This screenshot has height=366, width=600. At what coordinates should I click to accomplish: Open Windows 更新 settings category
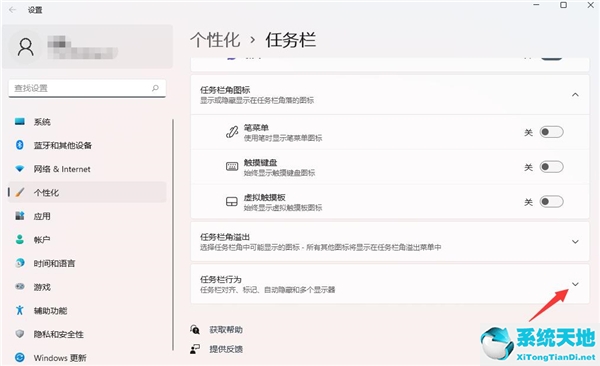point(87,358)
